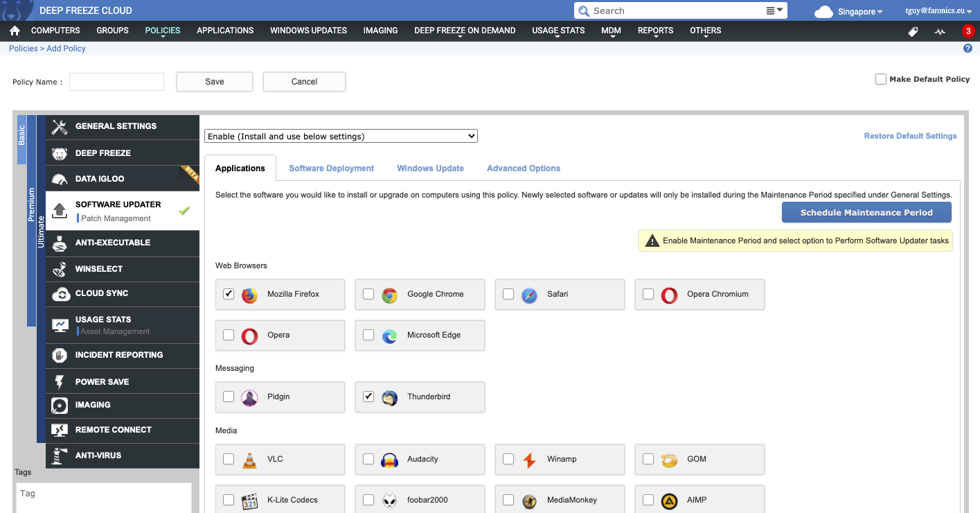The image size is (980, 513).
Task: Click the AIMP icon
Action: [x=669, y=501]
